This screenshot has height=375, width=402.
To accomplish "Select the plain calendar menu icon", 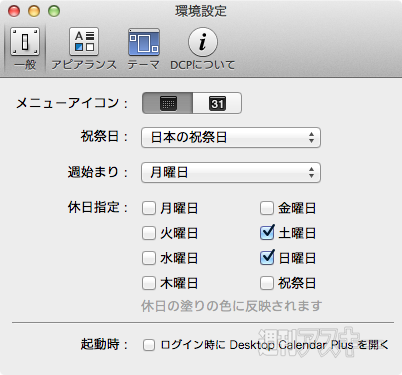I will (168, 103).
